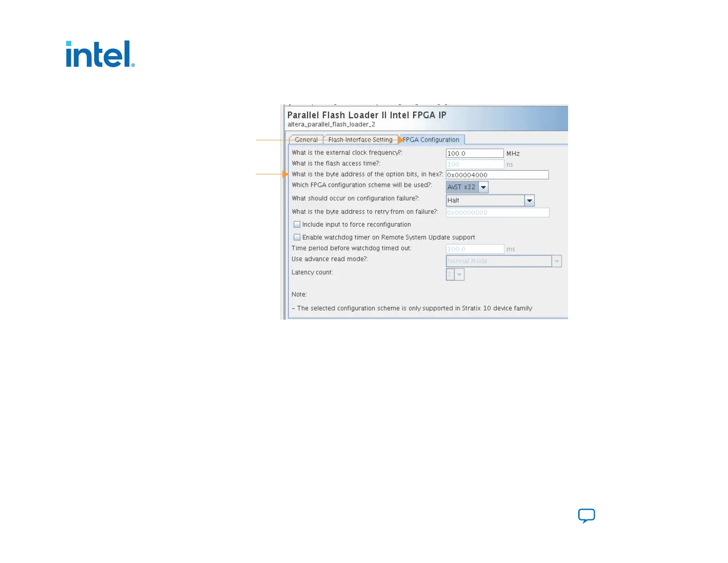Screen dimensions: 728x563
Task: Edit the external clock frequency field
Action: 475,154
